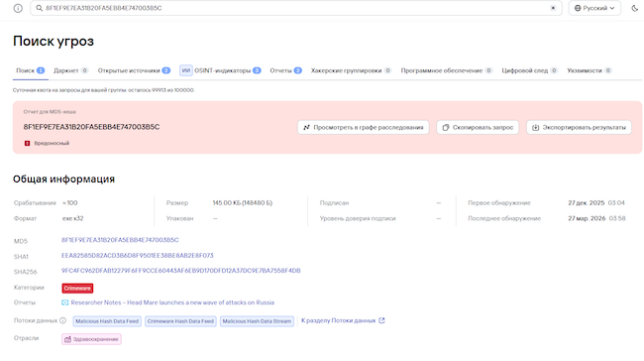Click the size value 145.00 КБ
The height and width of the screenshot is (361, 644).
click(x=243, y=202)
